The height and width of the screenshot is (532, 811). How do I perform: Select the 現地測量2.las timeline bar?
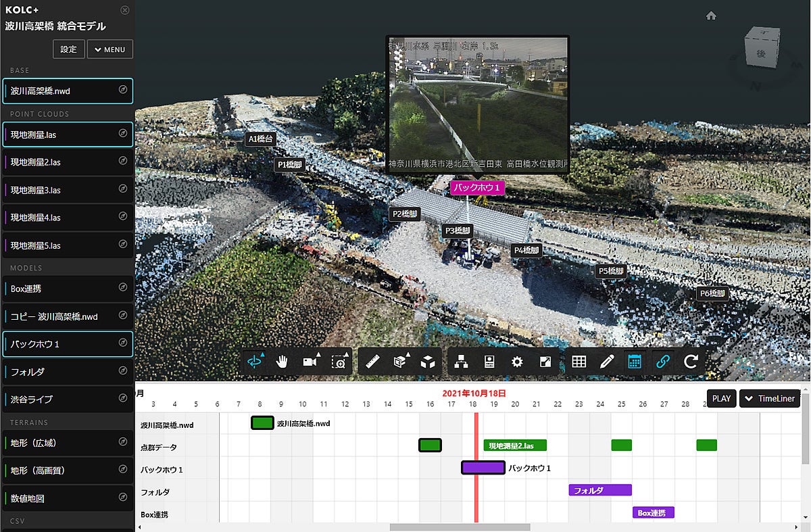coord(515,445)
